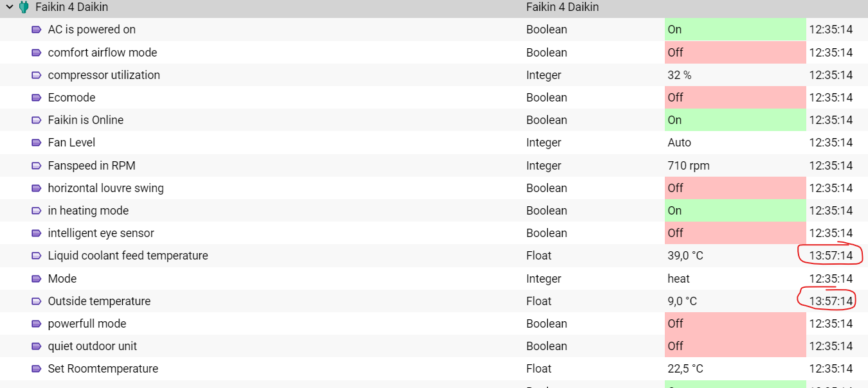Click the tag icon beside comfort airflow mode

coord(37,53)
